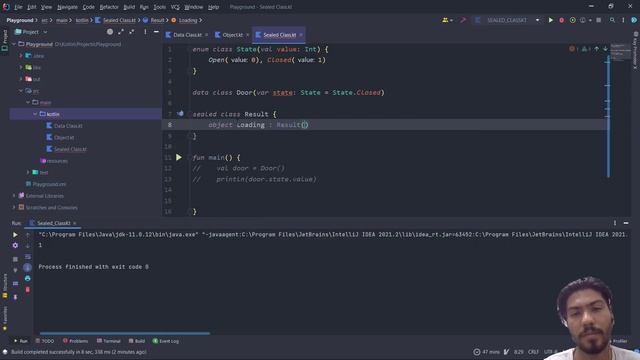Click the lined icon right of the Run panel's stop square

pos(28,256)
